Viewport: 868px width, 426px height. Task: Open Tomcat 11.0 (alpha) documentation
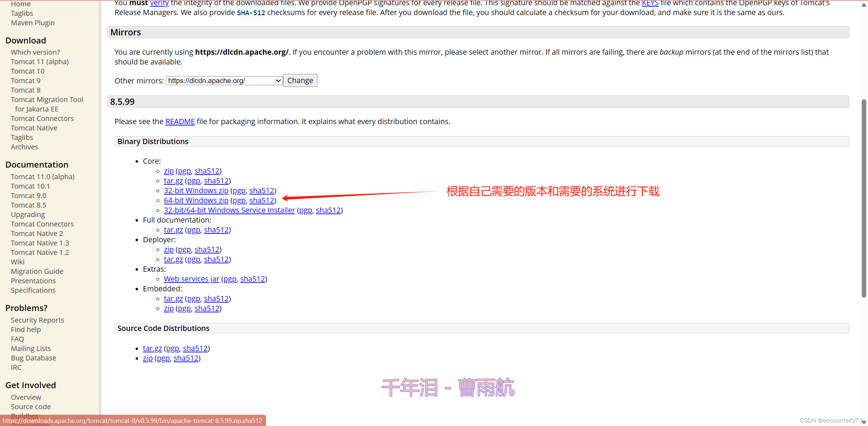(42, 177)
